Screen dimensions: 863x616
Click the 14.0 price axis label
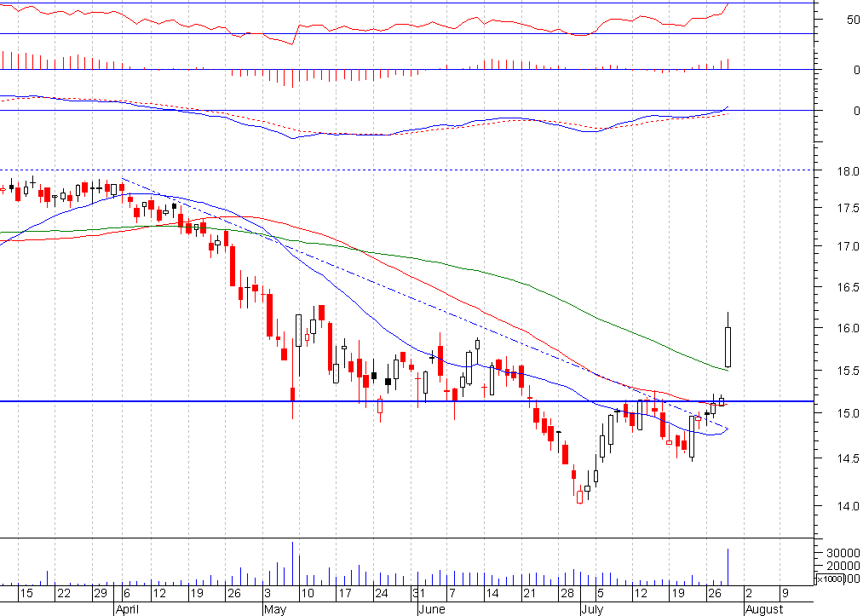(x=849, y=505)
